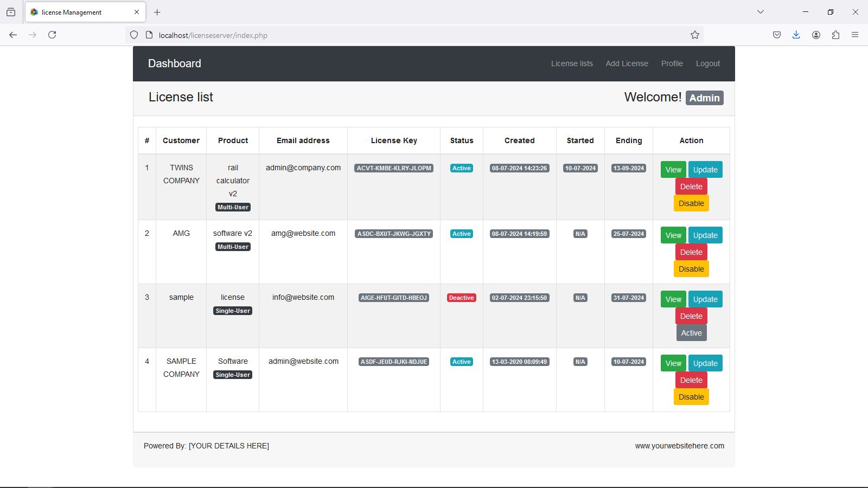The image size is (868, 488).
Task: Click the Status column header
Action: pyautogui.click(x=462, y=140)
